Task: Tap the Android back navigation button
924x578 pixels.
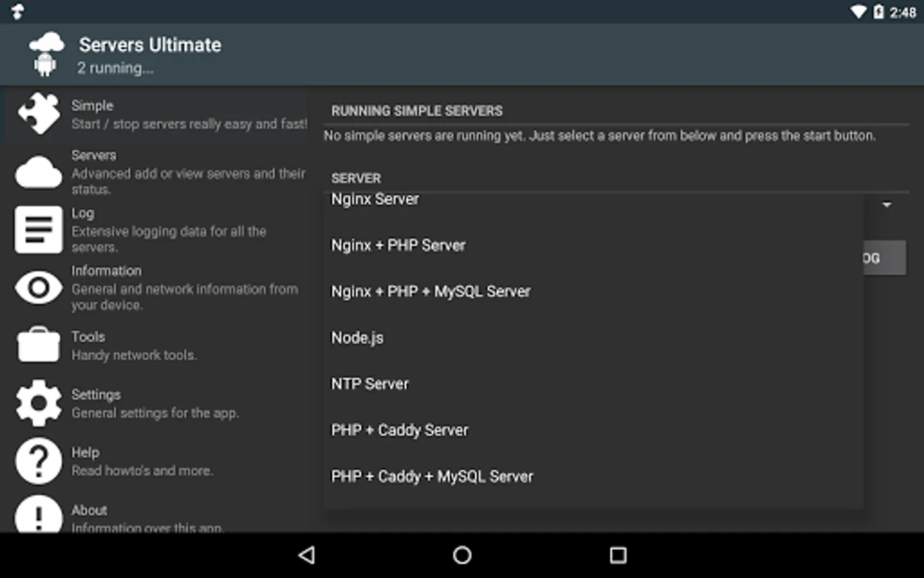Action: [x=307, y=555]
